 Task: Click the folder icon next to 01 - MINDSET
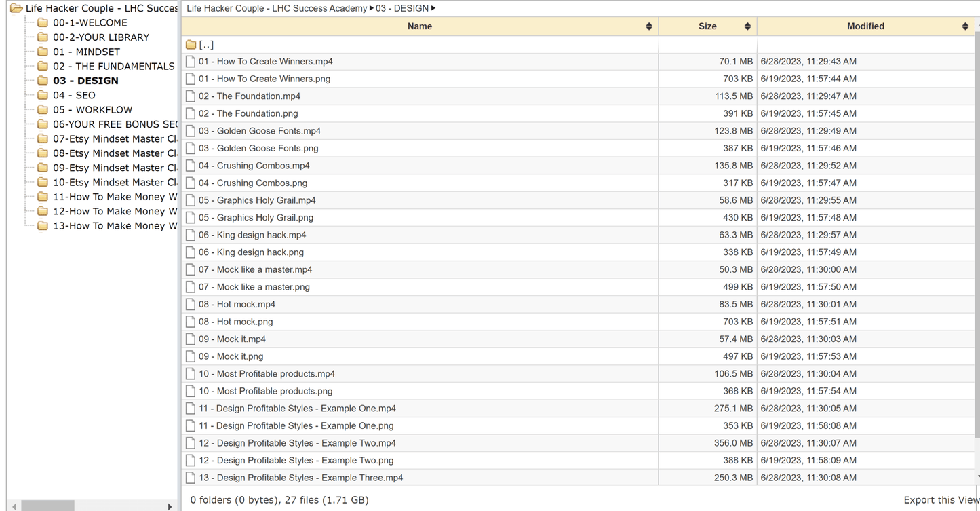pyautogui.click(x=43, y=52)
